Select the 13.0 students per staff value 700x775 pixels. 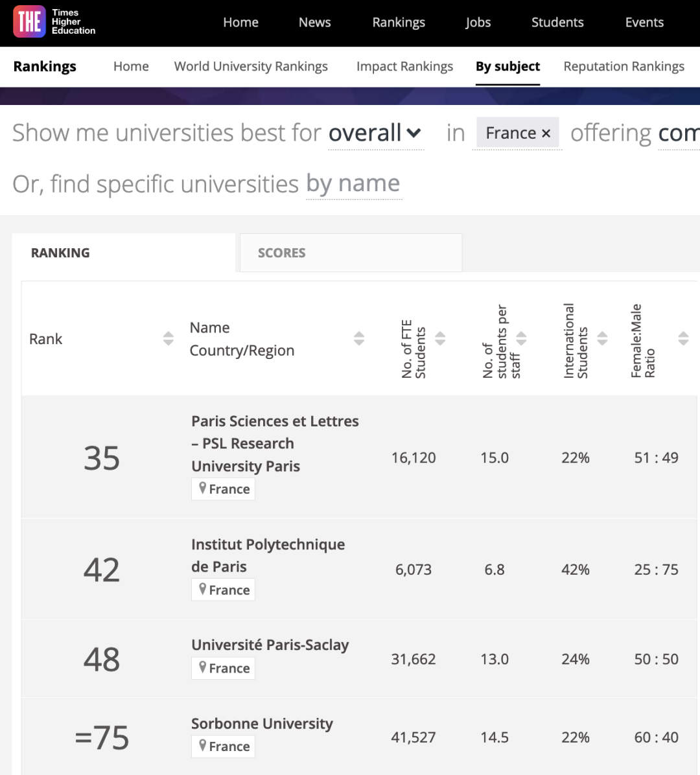tap(495, 659)
